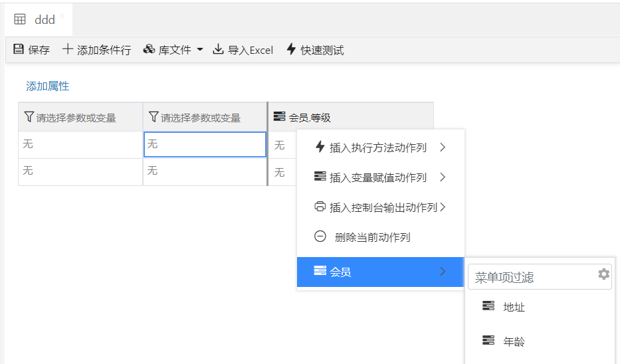The width and height of the screenshot is (620, 364).
Task: Click the 菜单项过滤 filter input field
Action: [532, 277]
